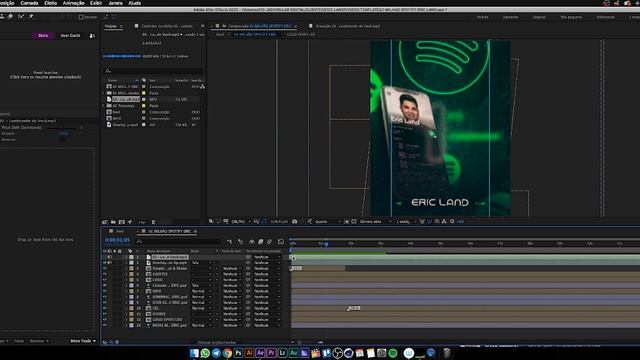Open WhatsApp from the Dock
The height and width of the screenshot is (360, 640).
(205, 353)
